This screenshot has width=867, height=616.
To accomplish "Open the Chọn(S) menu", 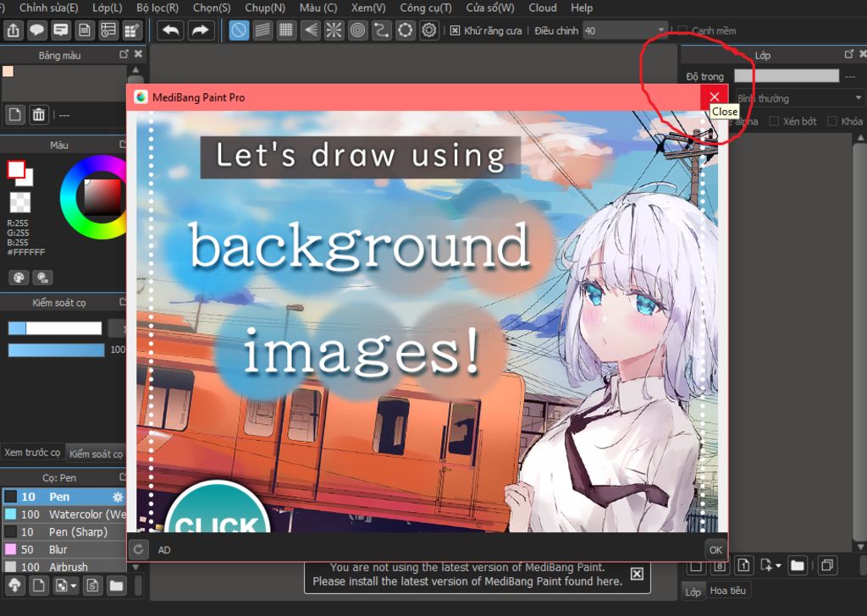I will coord(212,8).
